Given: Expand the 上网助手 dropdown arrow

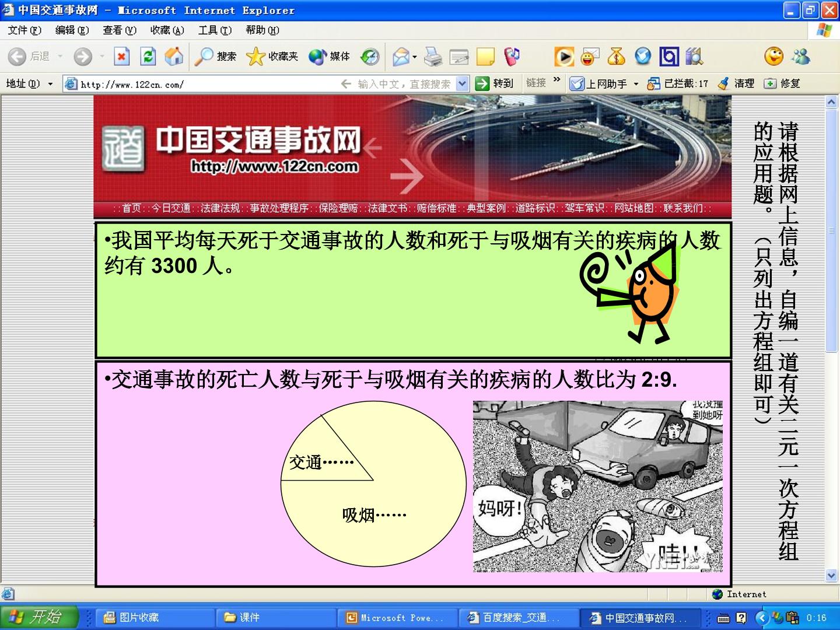Looking at the screenshot, I should [636, 84].
